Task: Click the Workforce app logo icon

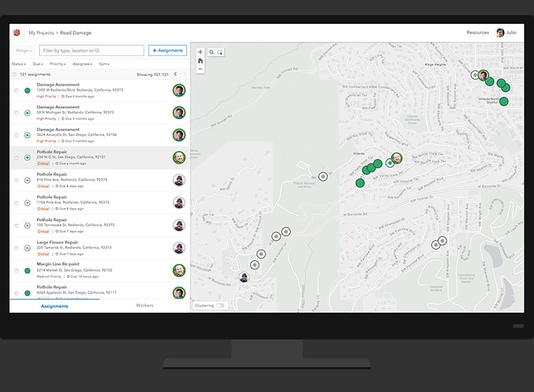Action: pos(17,33)
